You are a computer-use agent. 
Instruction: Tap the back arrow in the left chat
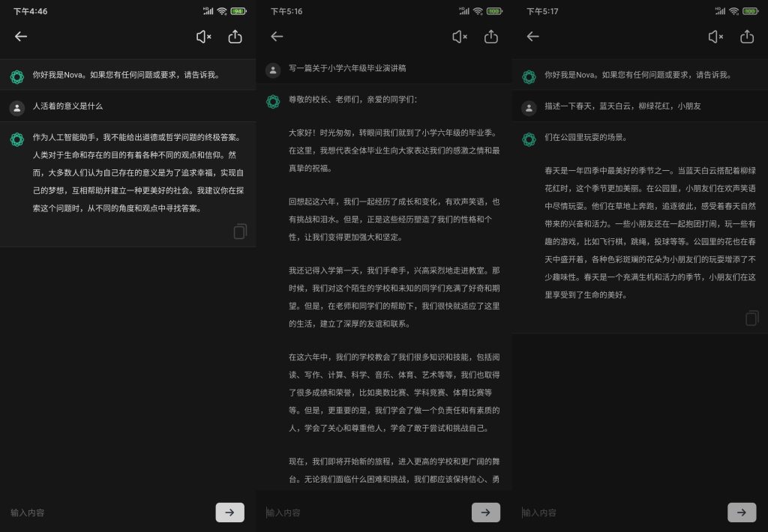[x=21, y=36]
